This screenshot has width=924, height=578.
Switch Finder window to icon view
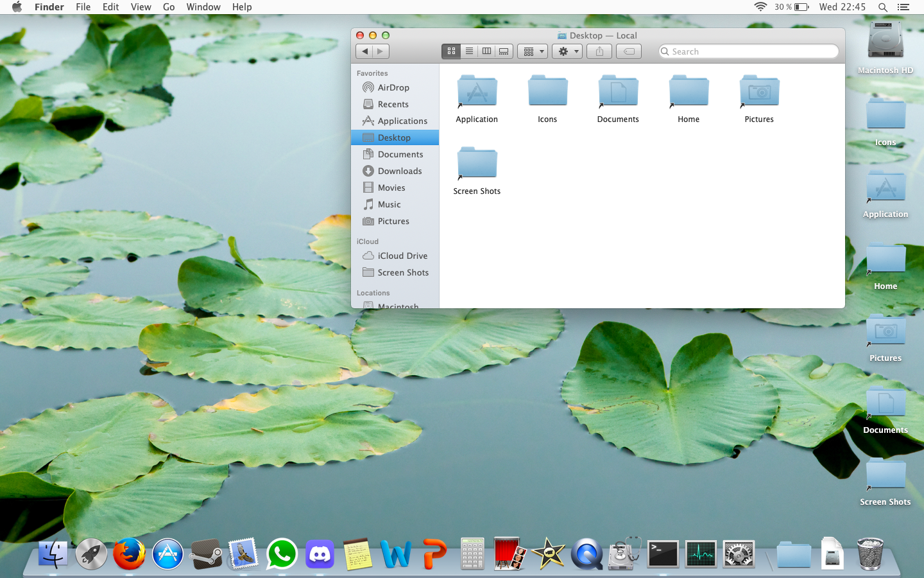point(451,51)
